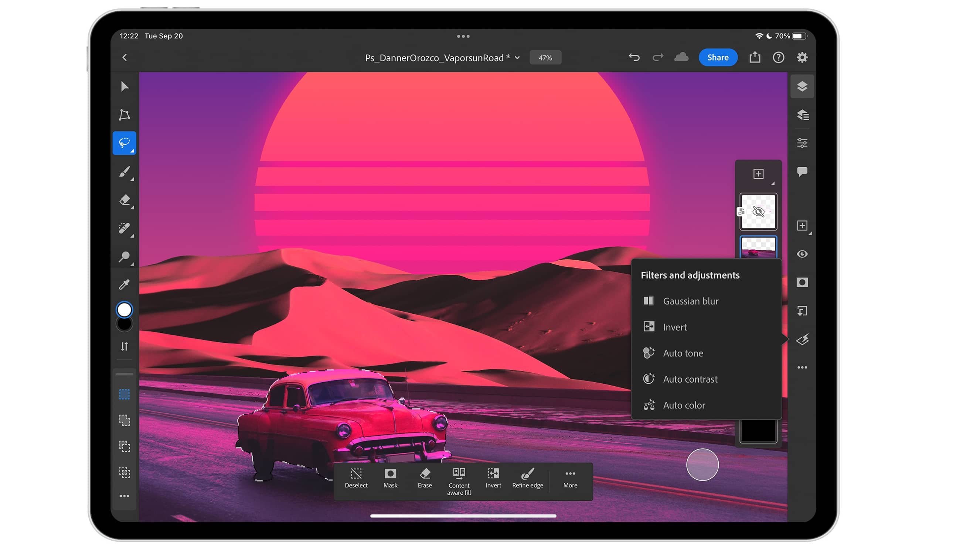Click Mask in selection bar
This screenshot has width=980, height=551.
(x=390, y=478)
